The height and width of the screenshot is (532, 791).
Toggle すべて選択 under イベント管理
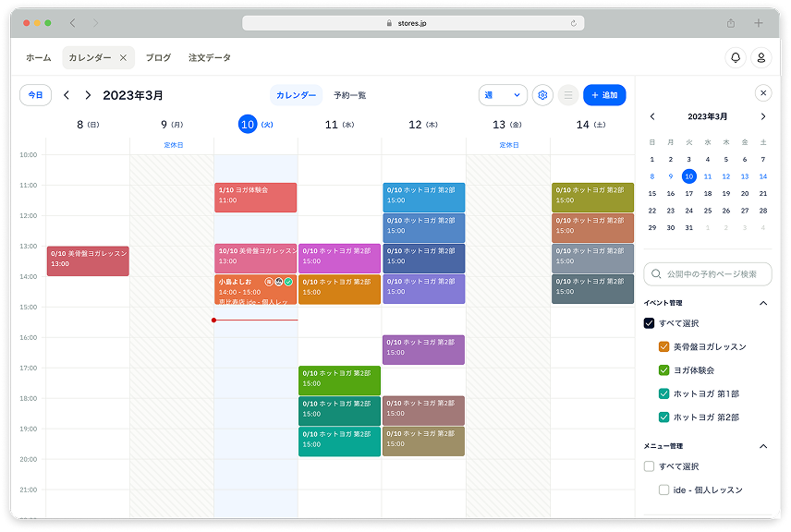pyautogui.click(x=650, y=322)
